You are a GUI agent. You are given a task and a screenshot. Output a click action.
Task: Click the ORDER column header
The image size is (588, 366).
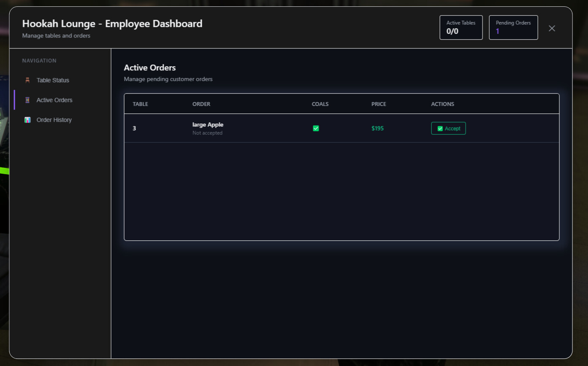pos(201,104)
